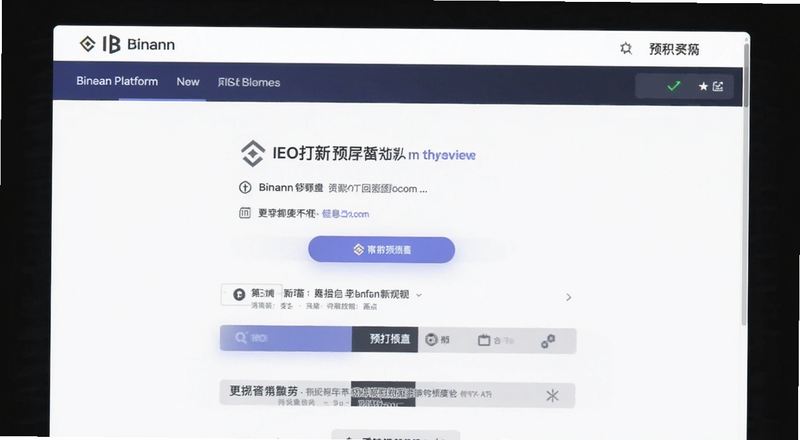Expand the dropdown chevron in list row
The width and height of the screenshot is (800, 440).
pos(419,295)
